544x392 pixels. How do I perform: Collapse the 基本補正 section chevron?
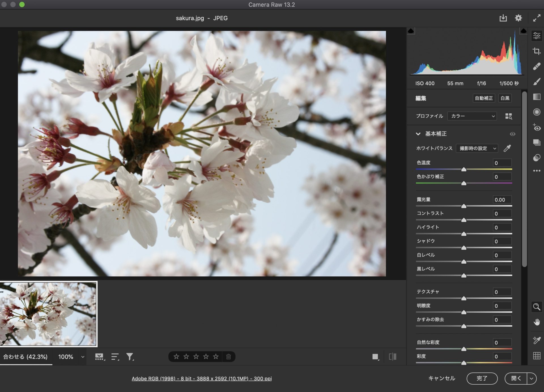pos(418,134)
